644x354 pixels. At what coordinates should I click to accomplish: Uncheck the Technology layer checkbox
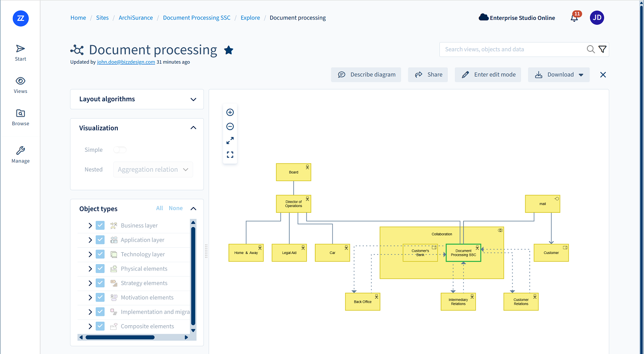point(100,254)
